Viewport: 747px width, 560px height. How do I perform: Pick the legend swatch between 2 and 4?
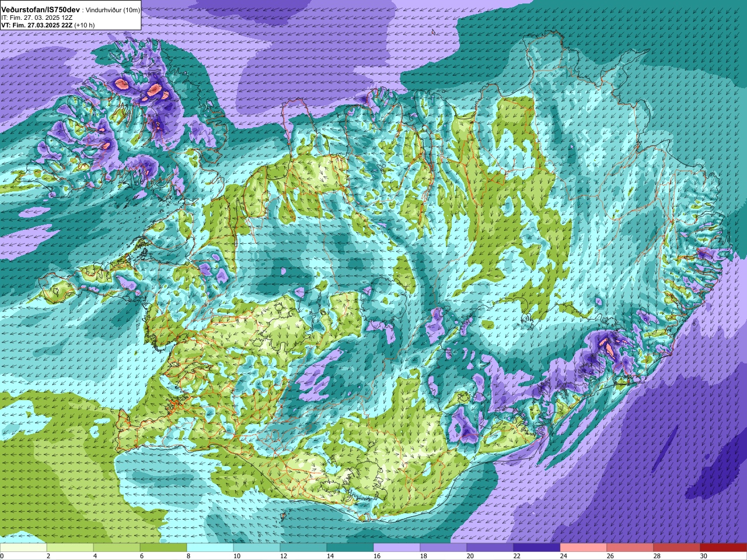70,548
